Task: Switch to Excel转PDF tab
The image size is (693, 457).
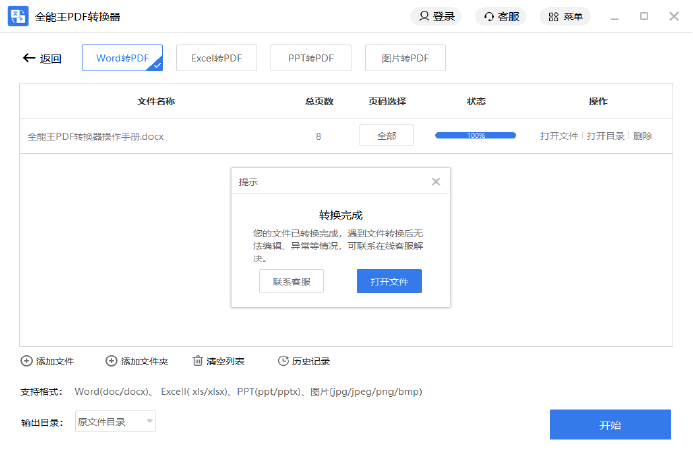Action: pos(216,58)
